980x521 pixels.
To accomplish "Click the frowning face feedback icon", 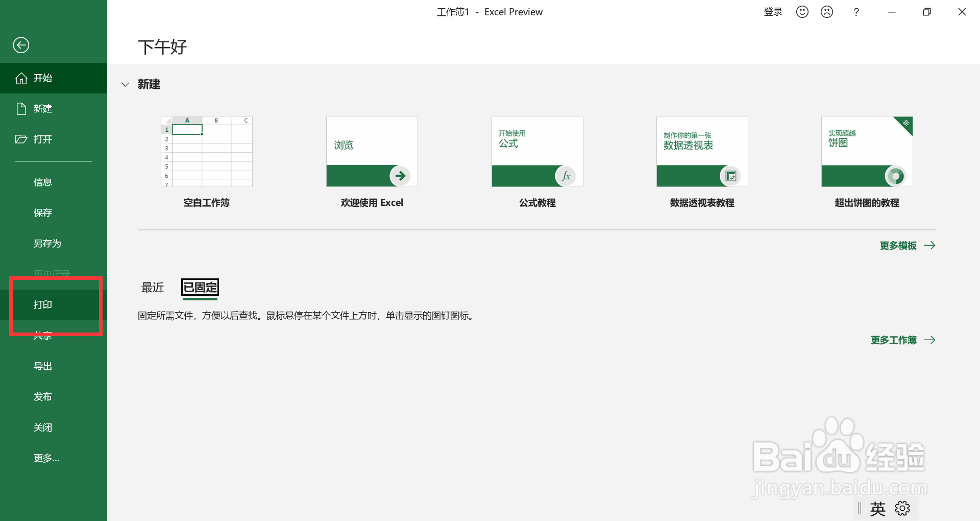I will 827,12.
